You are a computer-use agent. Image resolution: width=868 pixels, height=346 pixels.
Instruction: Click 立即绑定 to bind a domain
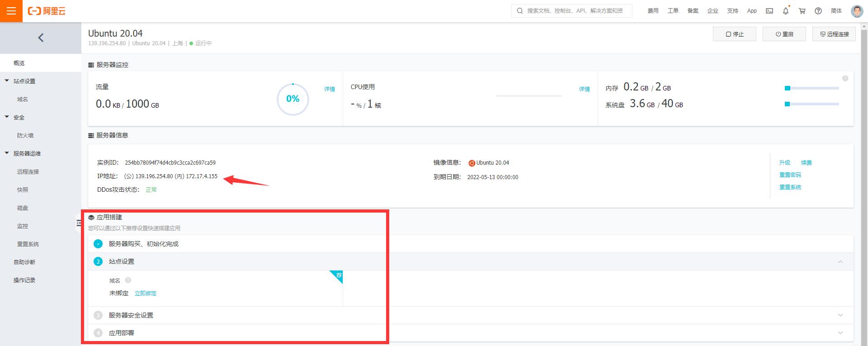pos(146,294)
